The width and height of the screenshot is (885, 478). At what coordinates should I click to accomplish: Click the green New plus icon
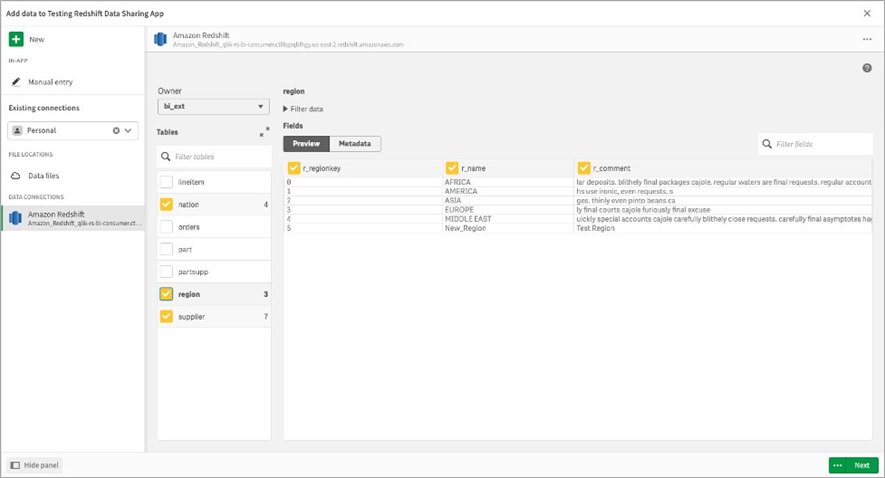pyautogui.click(x=16, y=39)
